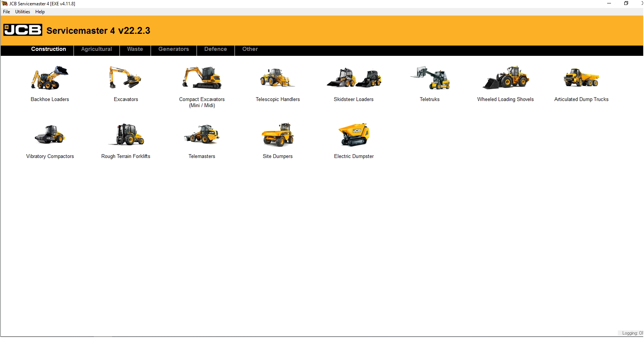Select the Rough Terrain Forklifts icon

pos(126,134)
